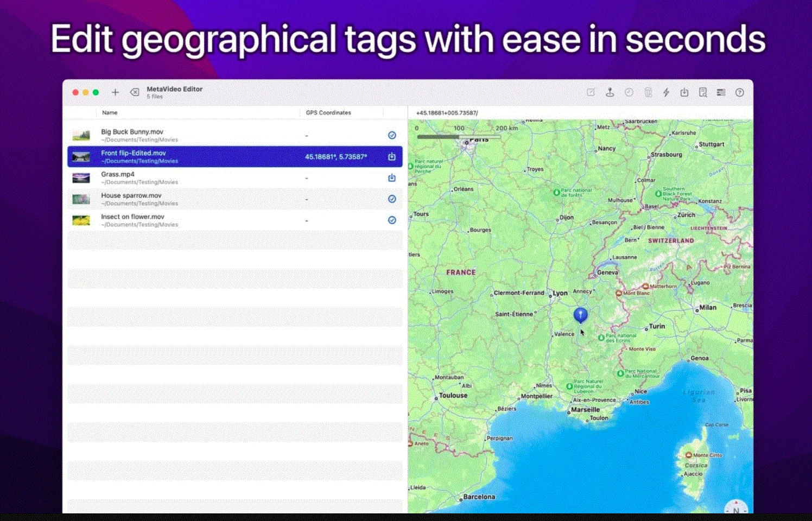Sort by the Name column header
Viewport: 812px width, 521px height.
110,112
